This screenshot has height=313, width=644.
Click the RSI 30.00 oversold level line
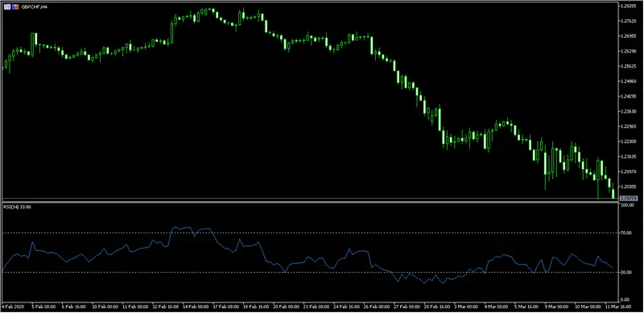click(x=310, y=272)
